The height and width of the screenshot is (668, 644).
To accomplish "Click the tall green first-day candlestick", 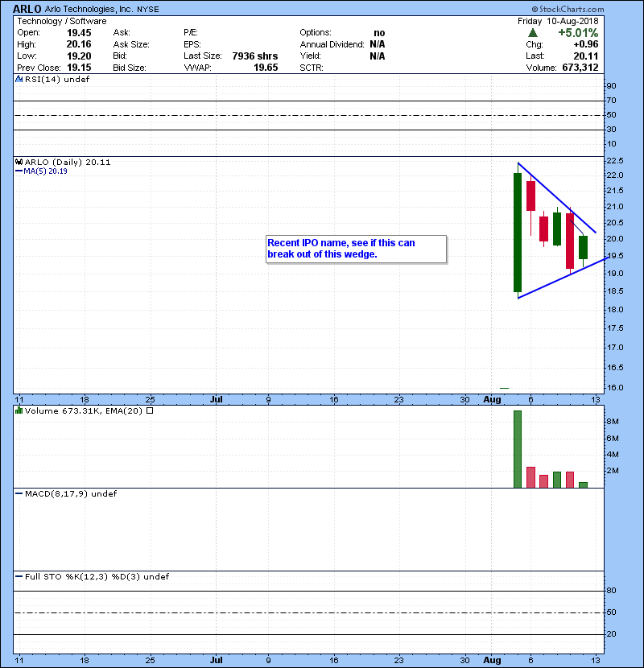I will click(x=518, y=232).
